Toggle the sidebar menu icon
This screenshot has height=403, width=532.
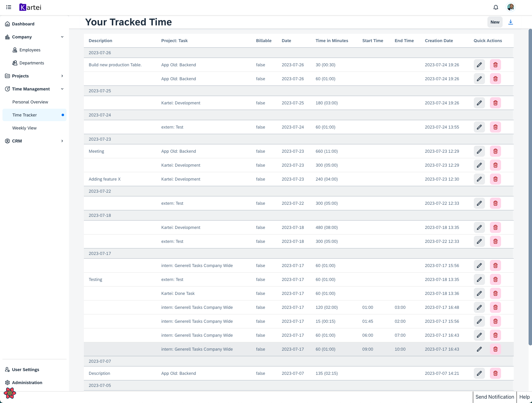pos(9,7)
